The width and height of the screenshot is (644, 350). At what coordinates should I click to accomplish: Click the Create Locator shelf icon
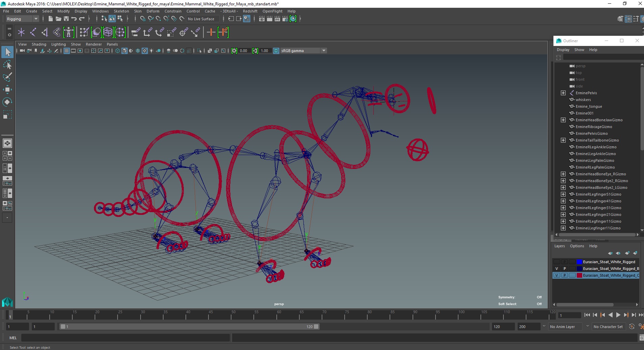pyautogui.click(x=21, y=32)
